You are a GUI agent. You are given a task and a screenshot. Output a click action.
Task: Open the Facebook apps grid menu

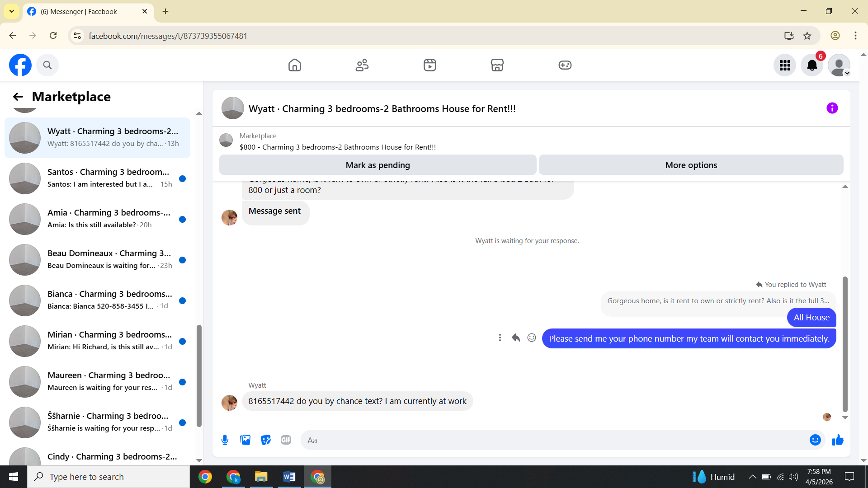click(x=785, y=66)
